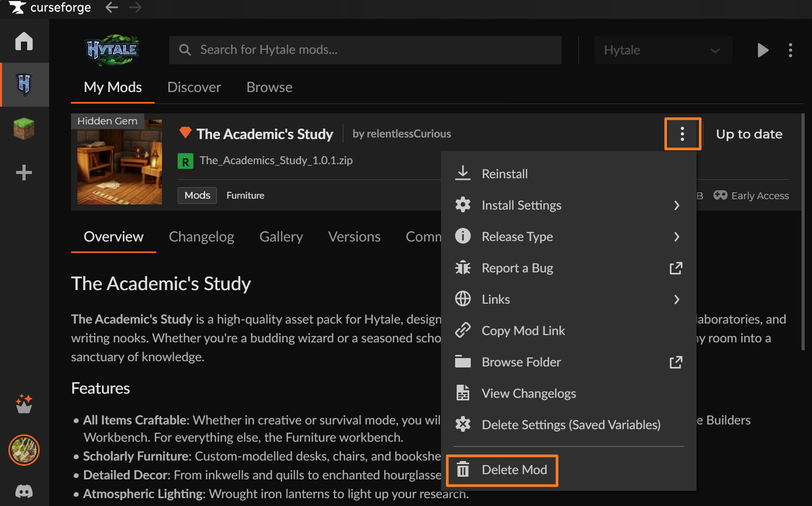Expand Links submenu chevron
The width and height of the screenshot is (812, 506).
677,300
